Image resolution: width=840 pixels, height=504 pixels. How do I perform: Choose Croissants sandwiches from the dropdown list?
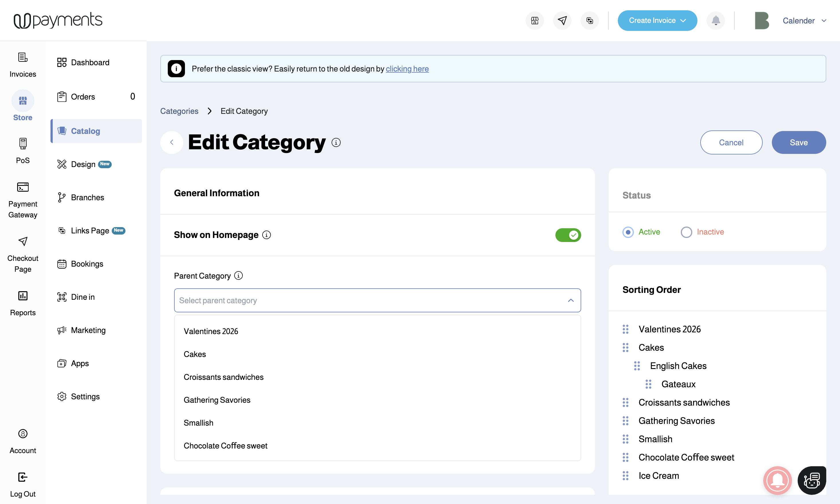pyautogui.click(x=223, y=377)
